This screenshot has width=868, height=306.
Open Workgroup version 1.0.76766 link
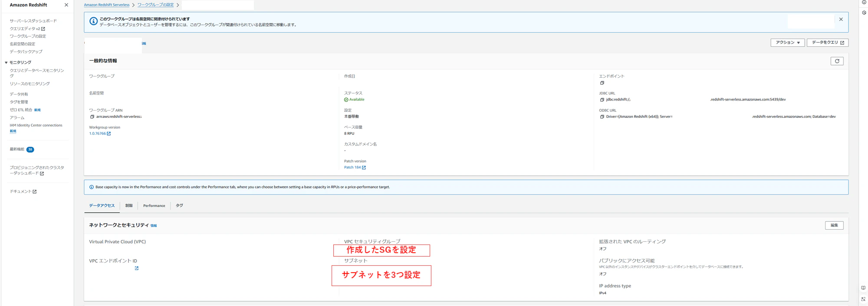[x=100, y=133]
